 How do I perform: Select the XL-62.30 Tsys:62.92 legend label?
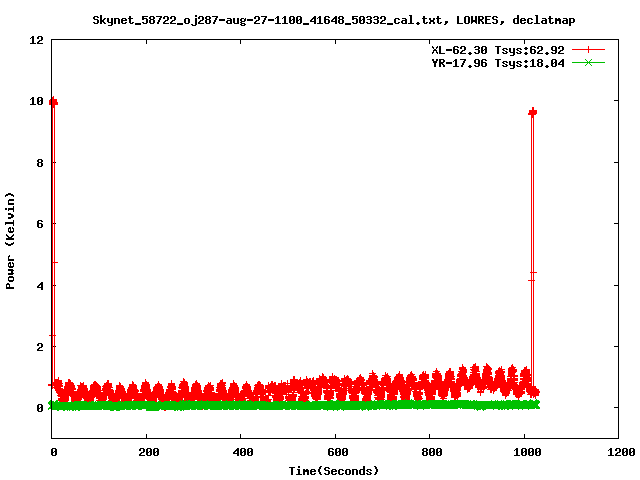[498, 50]
